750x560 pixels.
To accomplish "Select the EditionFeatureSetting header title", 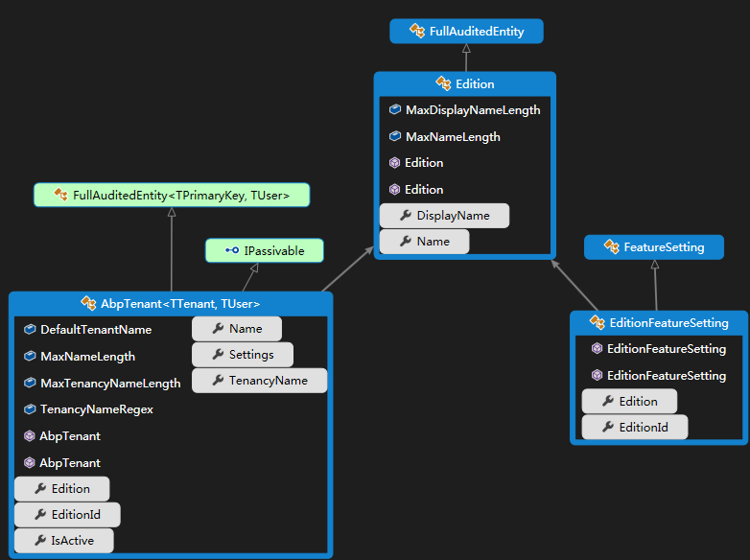I will tap(669, 323).
